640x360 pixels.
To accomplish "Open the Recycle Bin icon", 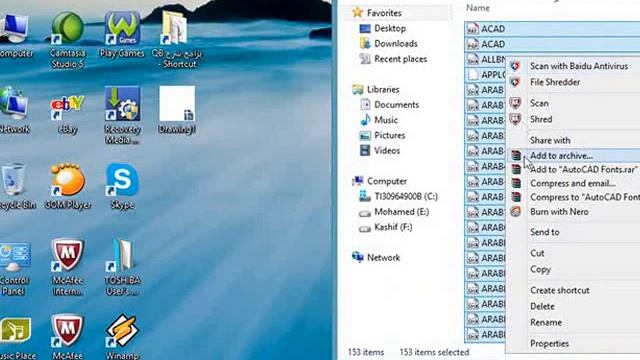I will [x=15, y=186].
